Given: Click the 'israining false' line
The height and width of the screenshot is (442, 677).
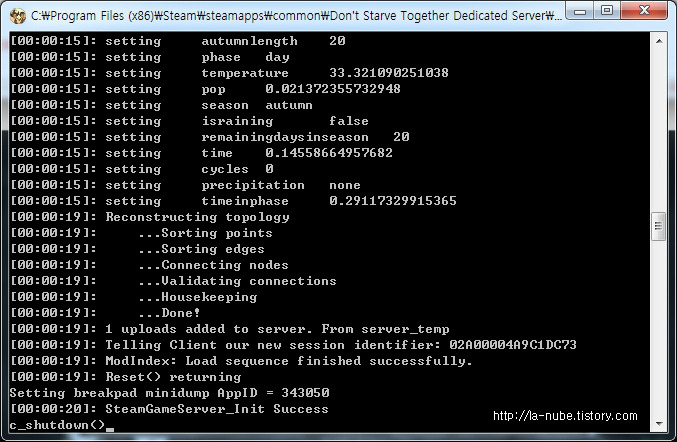Looking at the screenshot, I should point(189,121).
